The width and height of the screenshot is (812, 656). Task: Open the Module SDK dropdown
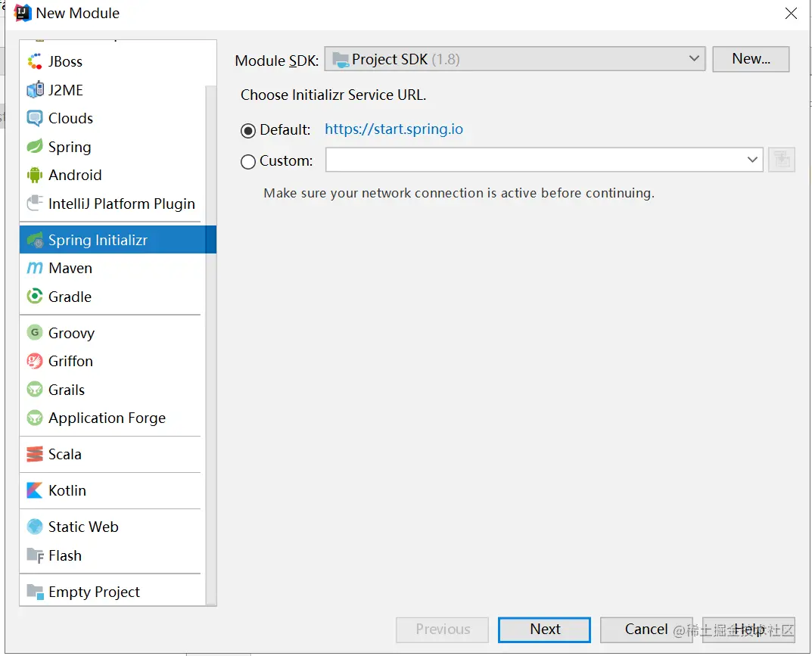pyautogui.click(x=515, y=59)
